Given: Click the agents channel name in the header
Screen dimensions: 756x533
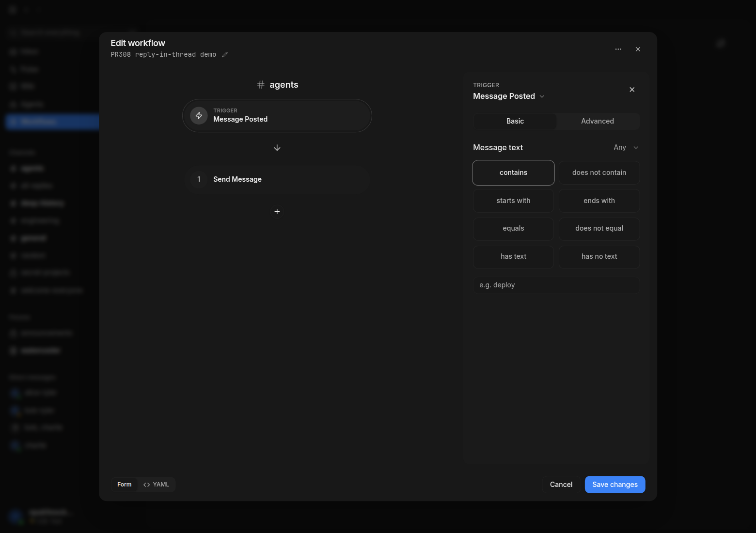Looking at the screenshot, I should [284, 85].
